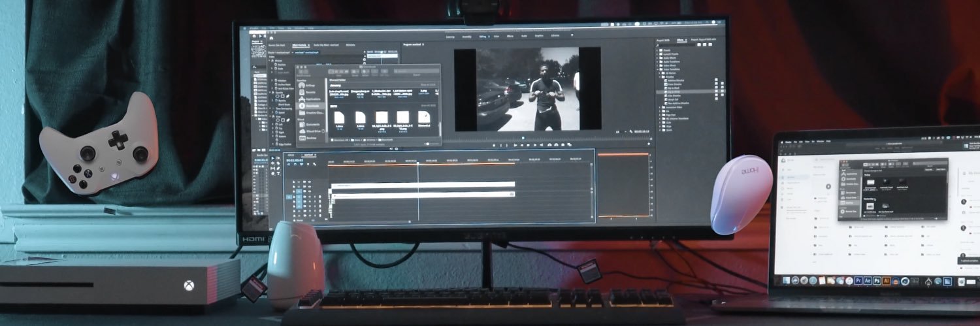Click the timeline playhead marker
The width and height of the screenshot is (980, 326).
coord(418,163)
